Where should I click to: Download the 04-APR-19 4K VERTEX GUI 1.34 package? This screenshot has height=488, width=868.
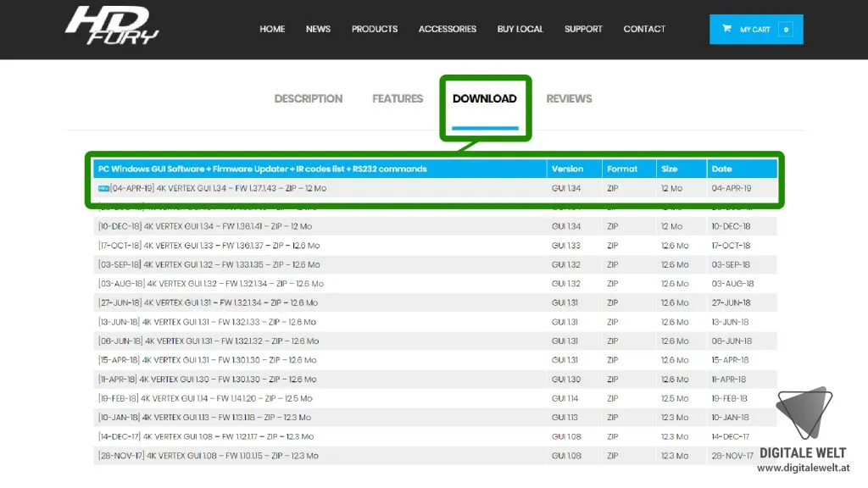(x=218, y=188)
